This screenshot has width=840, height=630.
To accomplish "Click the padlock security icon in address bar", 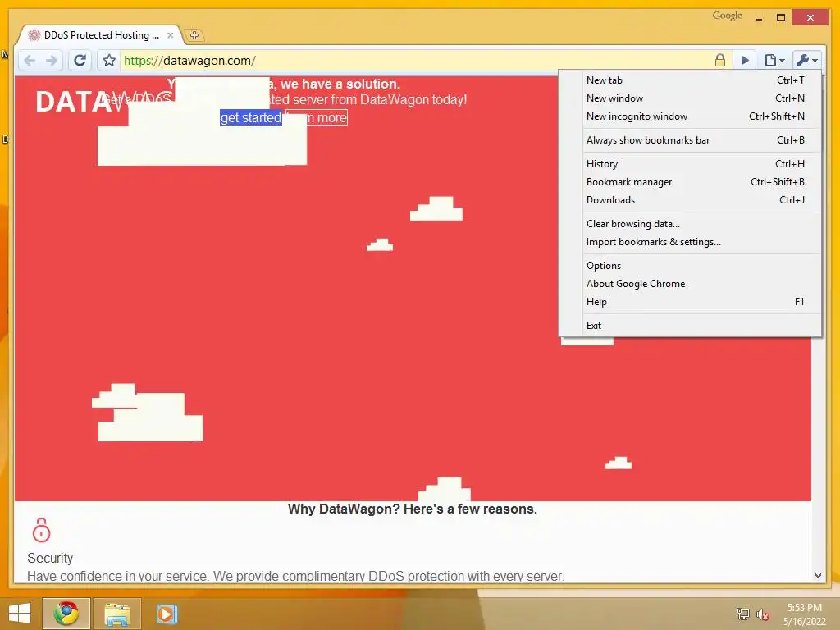I will [x=720, y=60].
